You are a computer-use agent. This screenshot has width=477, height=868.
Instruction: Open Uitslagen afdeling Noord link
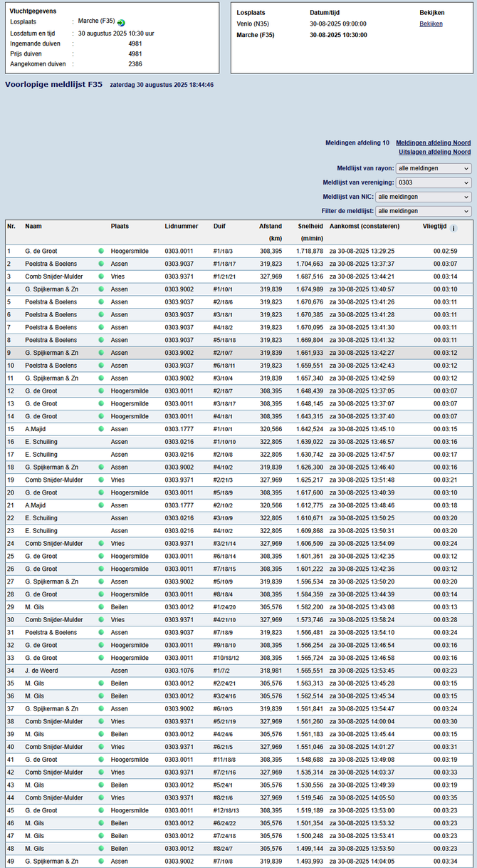coord(434,152)
